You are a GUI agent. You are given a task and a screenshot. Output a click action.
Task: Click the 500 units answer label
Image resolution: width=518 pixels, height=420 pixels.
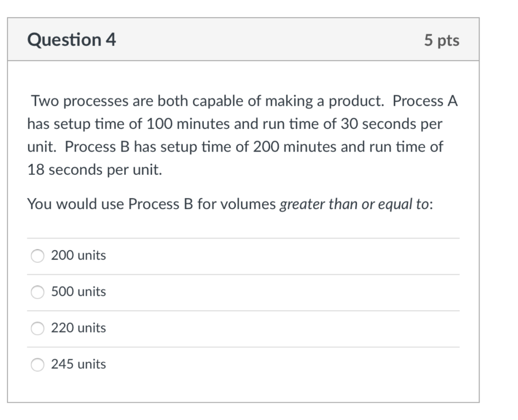coord(78,292)
